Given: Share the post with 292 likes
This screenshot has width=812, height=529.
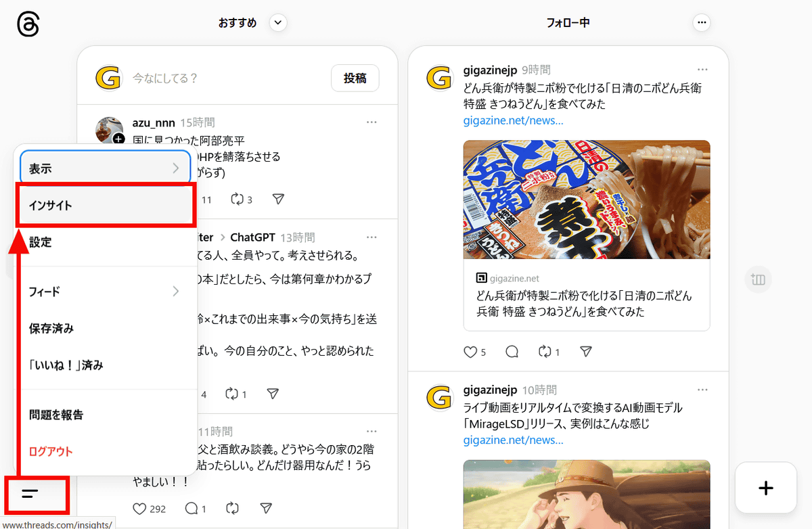Looking at the screenshot, I should [266, 508].
